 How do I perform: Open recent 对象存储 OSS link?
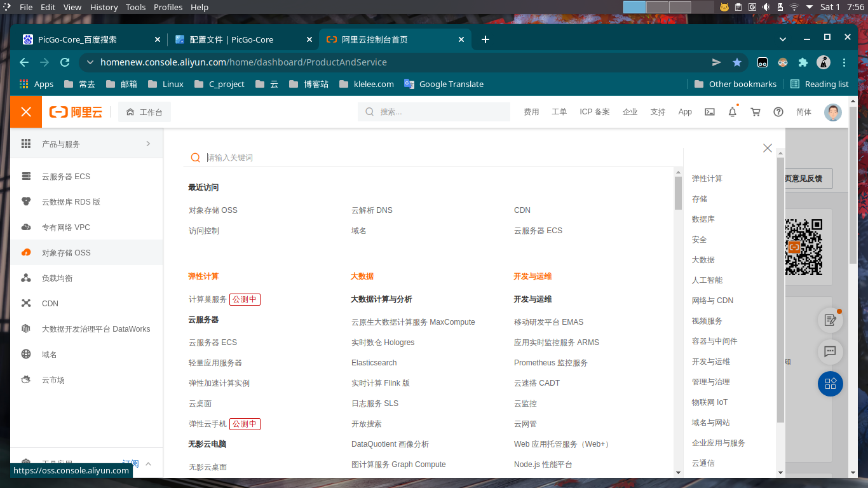[x=213, y=210]
